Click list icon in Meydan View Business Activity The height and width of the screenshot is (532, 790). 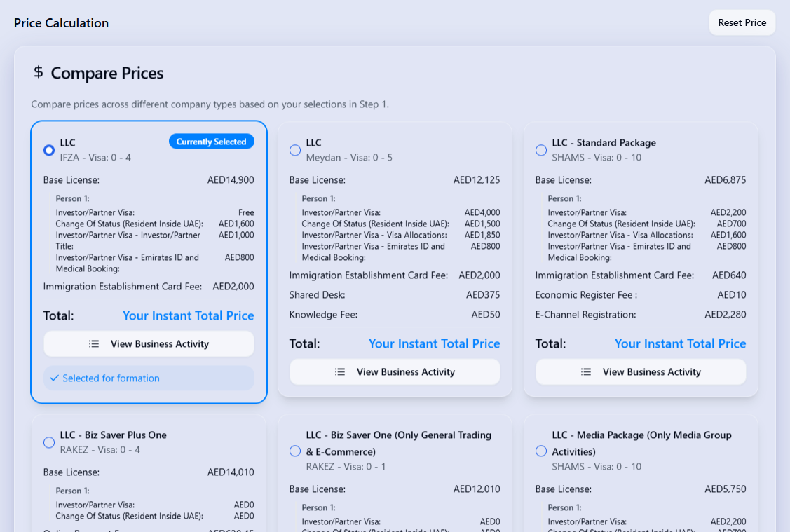[x=340, y=371]
